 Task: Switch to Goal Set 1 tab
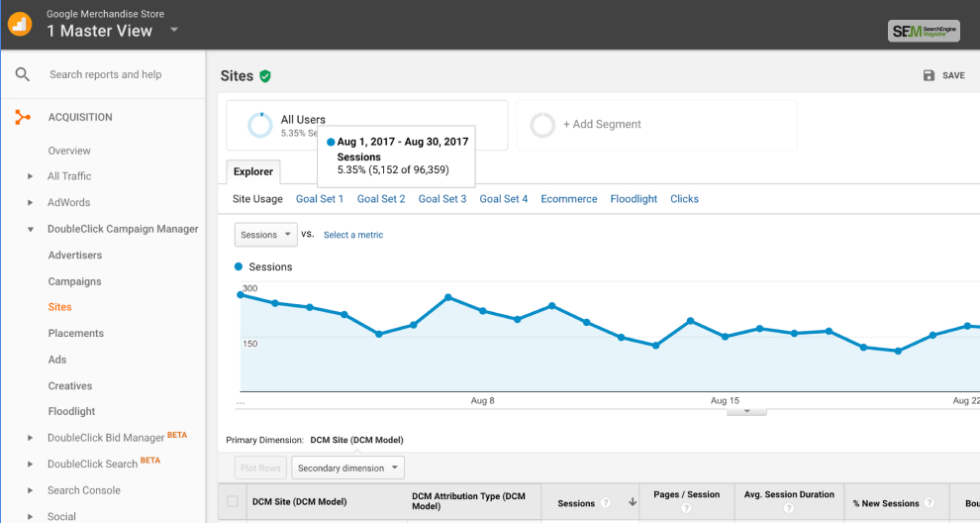(x=320, y=199)
